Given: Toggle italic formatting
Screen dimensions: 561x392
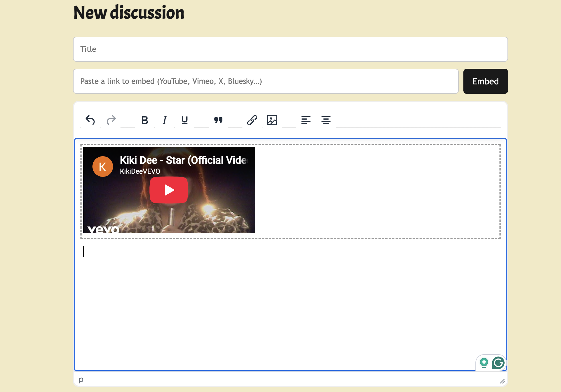Looking at the screenshot, I should (165, 120).
